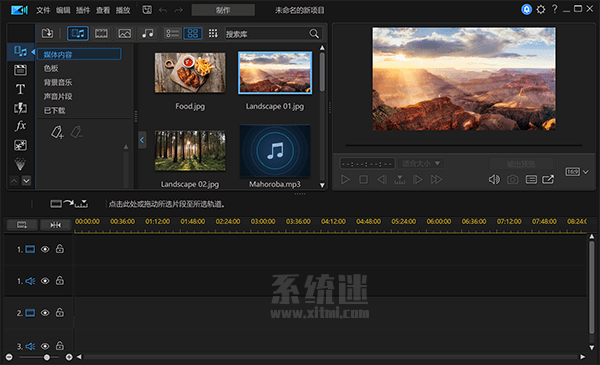Open the Title room T icon
This screenshot has height=365, width=600.
coord(20,89)
